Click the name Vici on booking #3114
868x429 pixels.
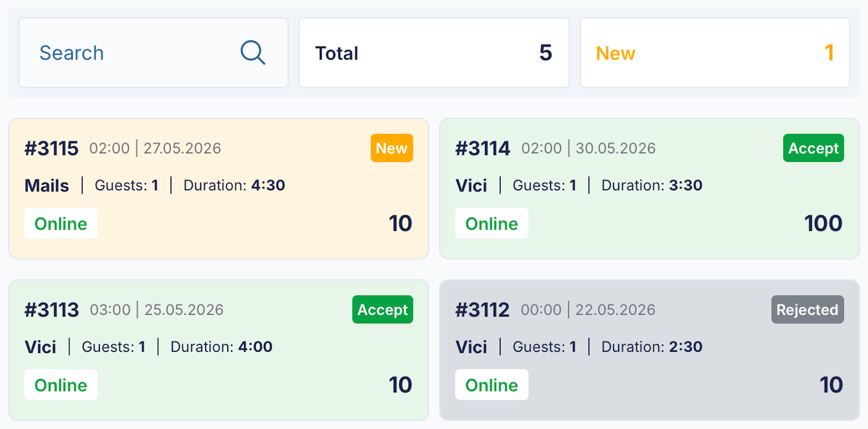click(x=471, y=185)
